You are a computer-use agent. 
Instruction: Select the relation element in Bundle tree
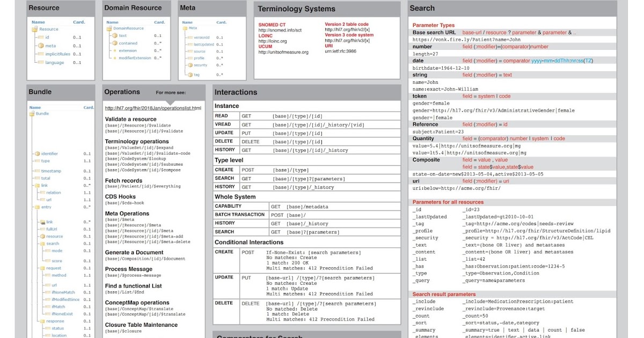[x=54, y=192]
